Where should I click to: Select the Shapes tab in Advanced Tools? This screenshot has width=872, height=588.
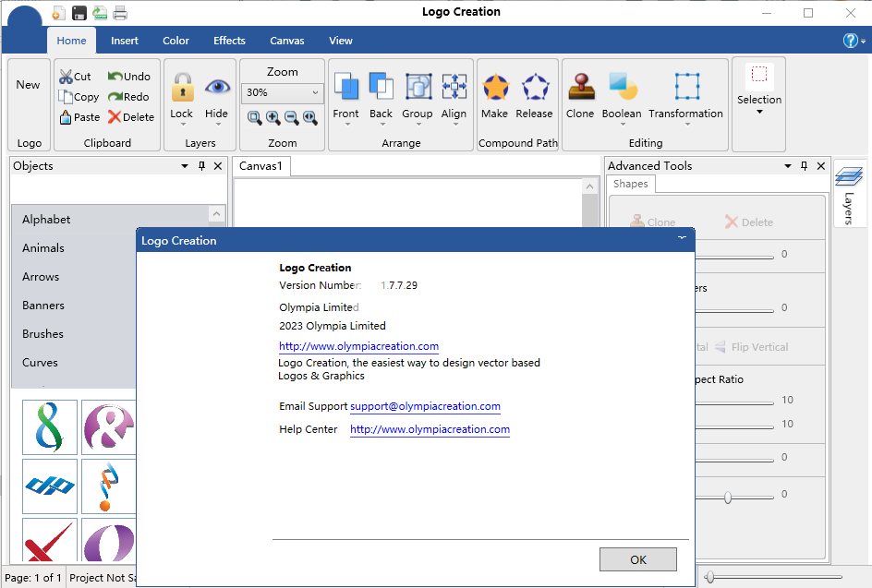[631, 184]
